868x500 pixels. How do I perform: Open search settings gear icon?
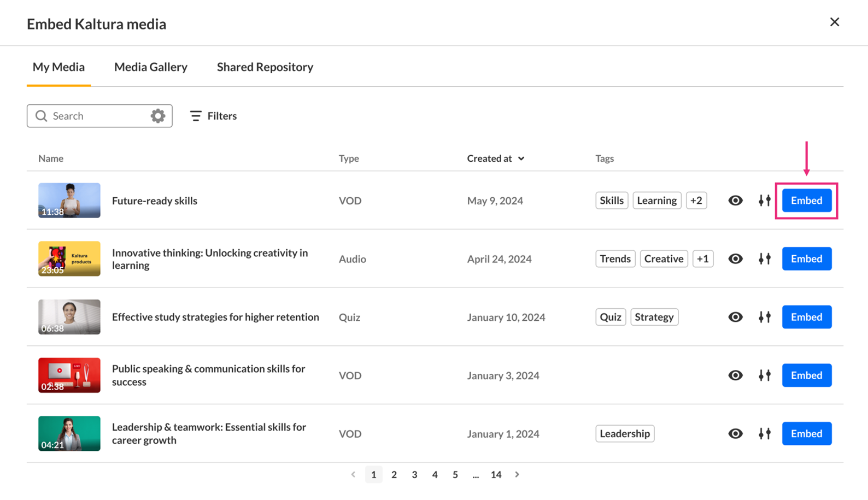pyautogui.click(x=158, y=116)
